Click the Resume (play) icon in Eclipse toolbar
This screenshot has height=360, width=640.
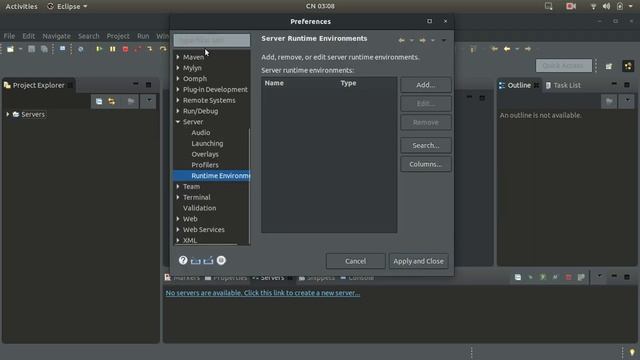(x=99, y=49)
